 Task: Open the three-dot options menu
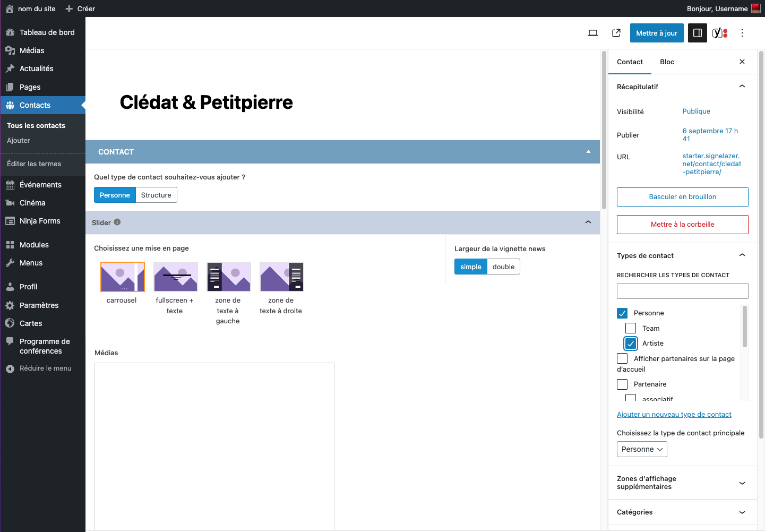pos(742,33)
